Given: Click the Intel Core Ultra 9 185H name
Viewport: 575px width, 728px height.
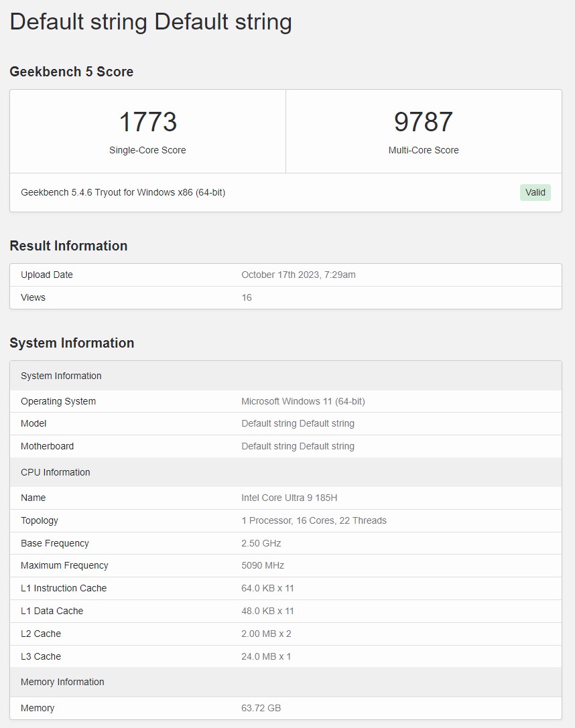Looking at the screenshot, I should [289, 498].
